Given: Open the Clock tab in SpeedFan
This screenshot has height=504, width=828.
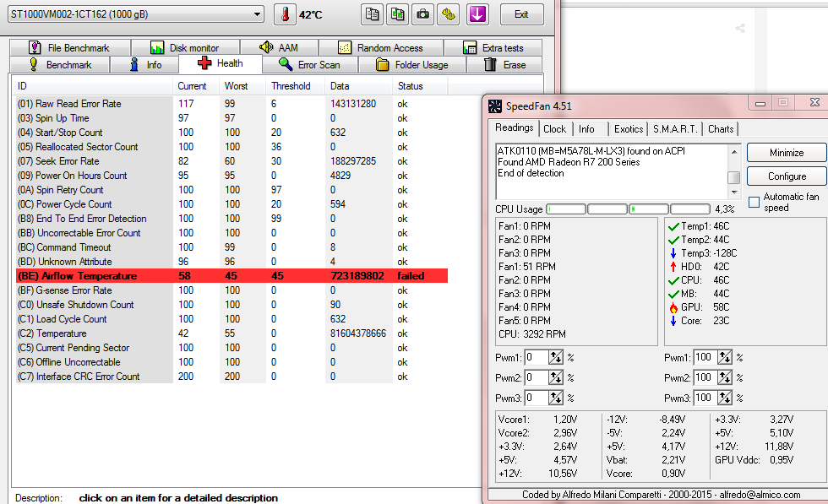Looking at the screenshot, I should [554, 129].
